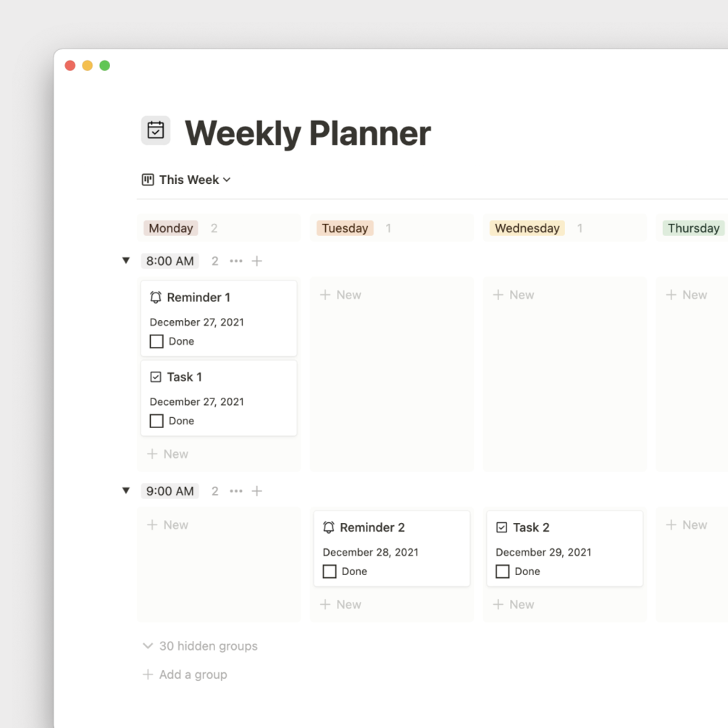The width and height of the screenshot is (728, 728).
Task: Select the Wednesday column header
Action: pos(527,228)
